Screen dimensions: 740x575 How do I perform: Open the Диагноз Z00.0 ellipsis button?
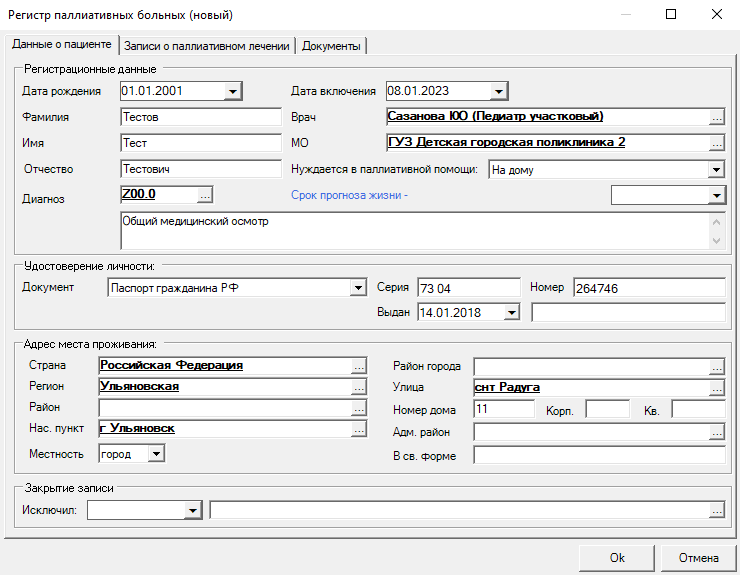[x=205, y=194]
